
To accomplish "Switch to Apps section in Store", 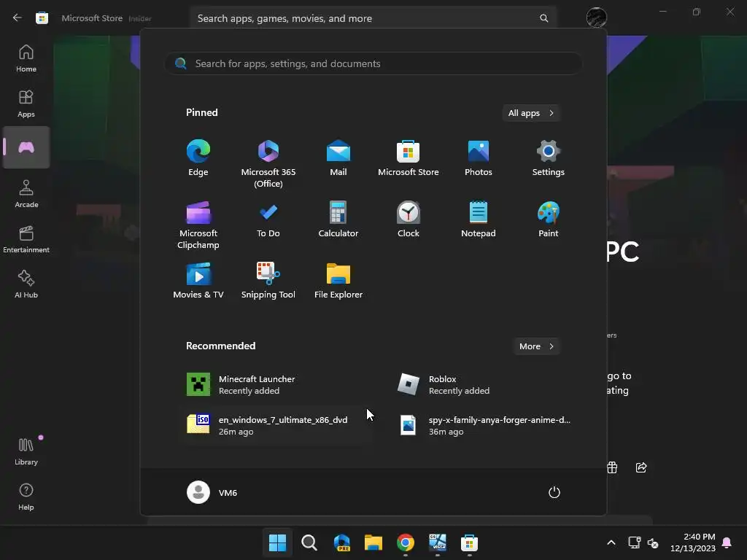I will click(x=26, y=104).
